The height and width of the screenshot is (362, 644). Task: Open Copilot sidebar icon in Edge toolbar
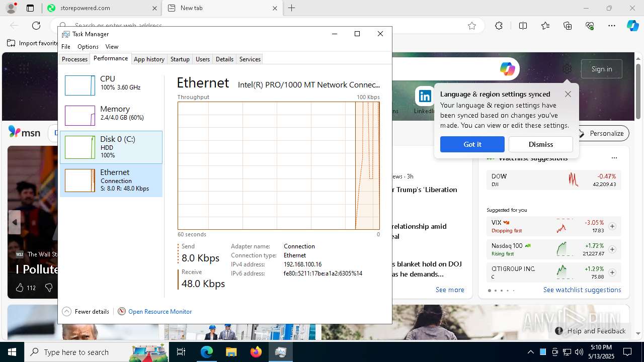tap(632, 26)
